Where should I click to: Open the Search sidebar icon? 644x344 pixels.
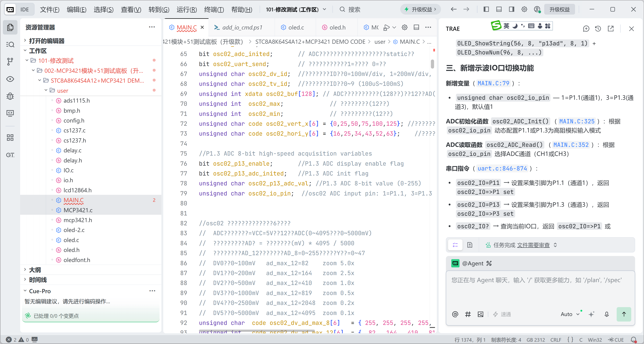(10, 44)
